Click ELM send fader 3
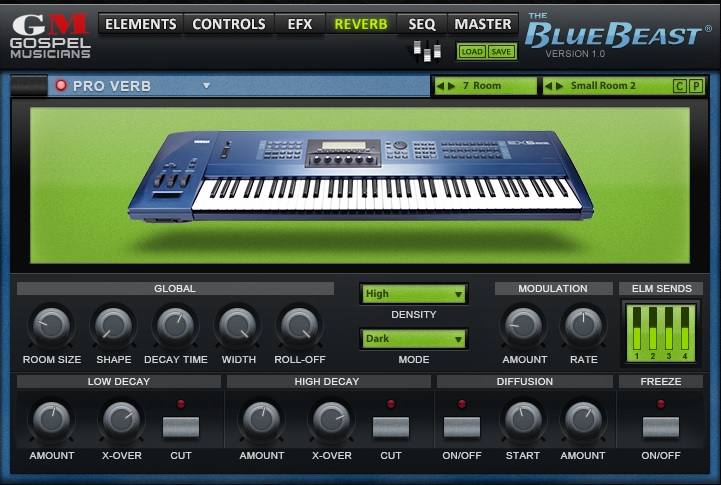 [669, 329]
